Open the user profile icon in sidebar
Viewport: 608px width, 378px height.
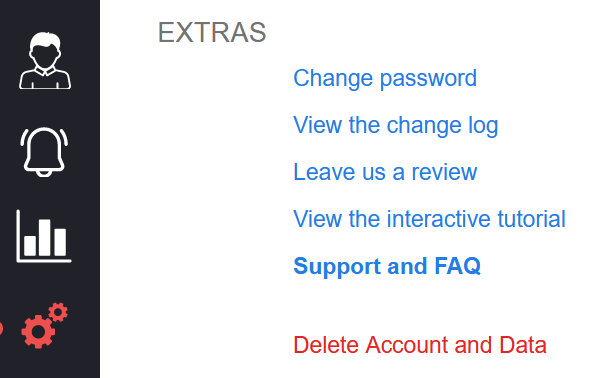45,61
